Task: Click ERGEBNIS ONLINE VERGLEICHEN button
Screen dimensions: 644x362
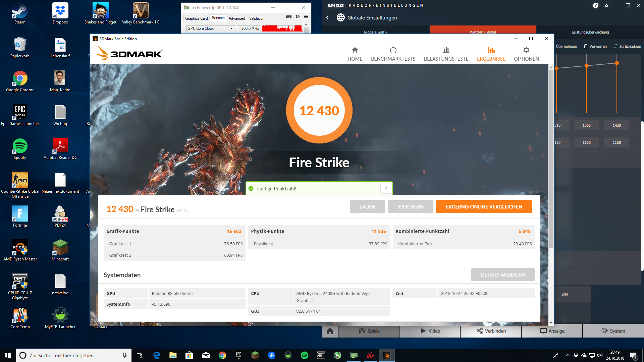Action: [x=483, y=207]
